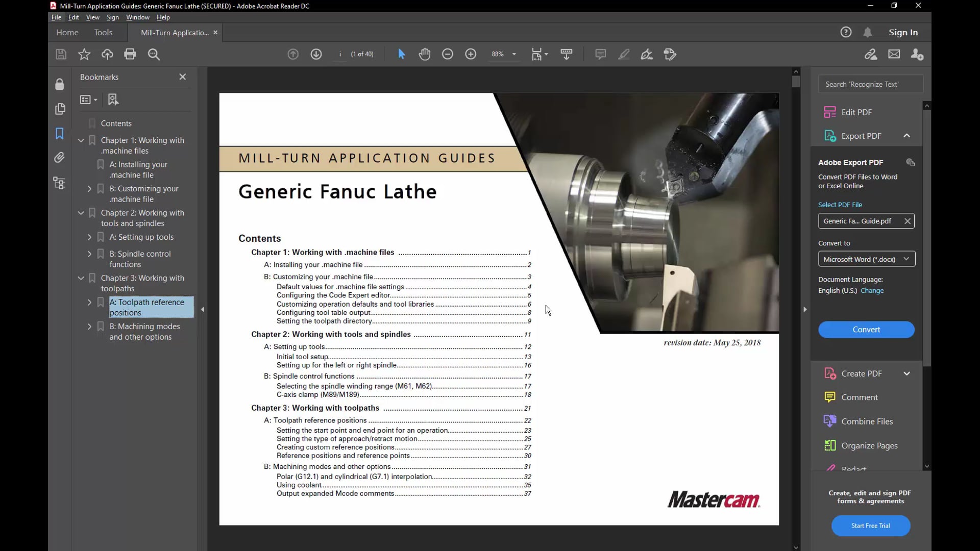The height and width of the screenshot is (551, 980).
Task: Click the find current bookmark icon
Action: pyautogui.click(x=113, y=99)
